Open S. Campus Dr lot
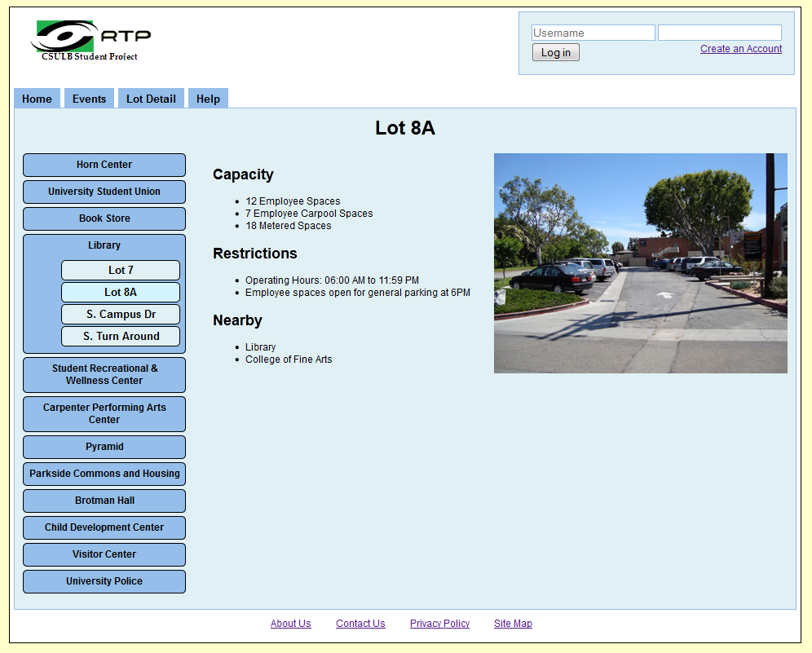812x653 pixels. click(121, 315)
